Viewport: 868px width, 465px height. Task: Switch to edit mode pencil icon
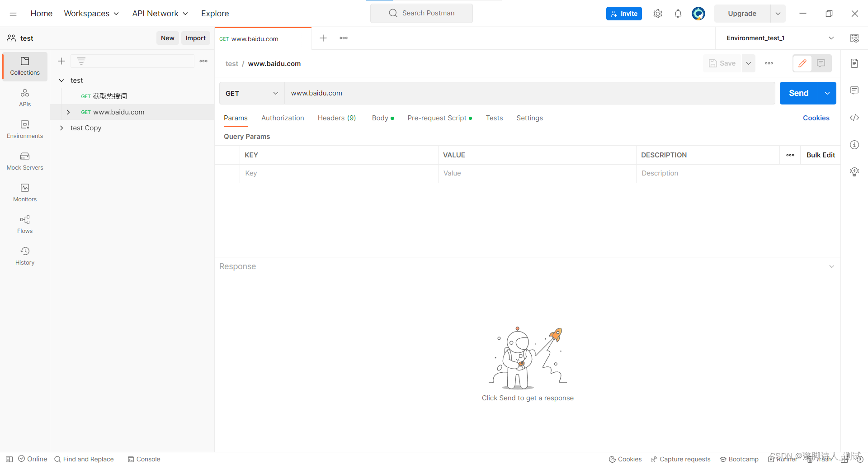pos(802,63)
